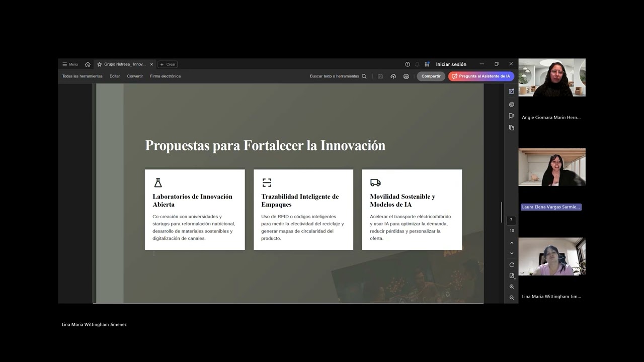
Task: Open the Acrobat Menú hamburger button
Action: point(70,64)
